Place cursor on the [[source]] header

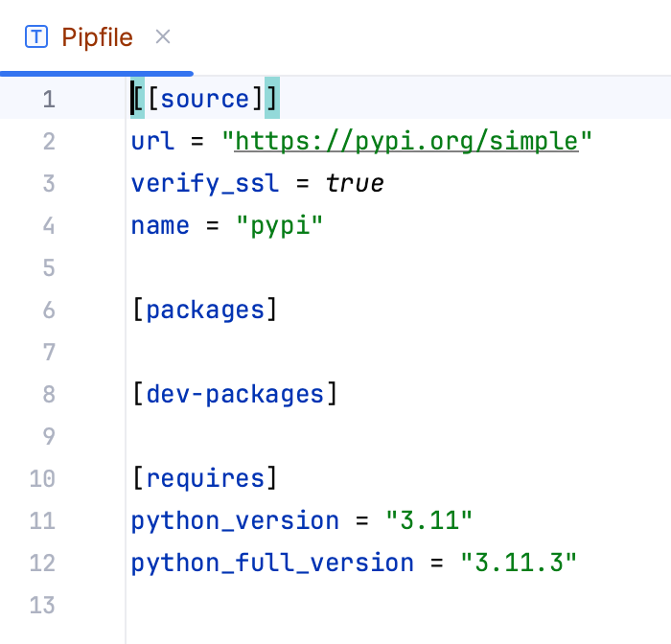205,100
